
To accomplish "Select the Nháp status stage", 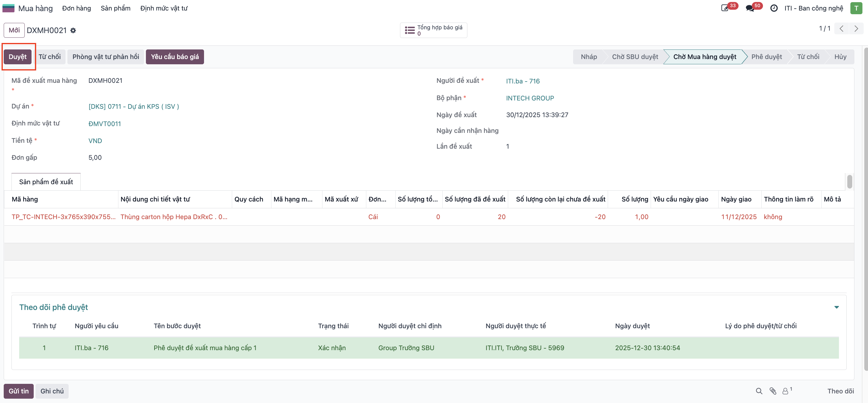I will (x=589, y=57).
